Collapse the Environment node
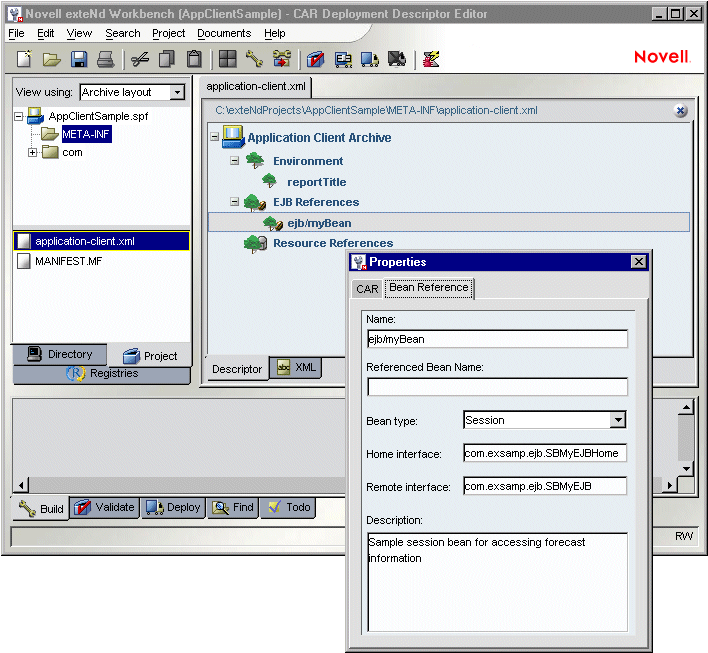The height and width of the screenshot is (653, 708). (234, 160)
